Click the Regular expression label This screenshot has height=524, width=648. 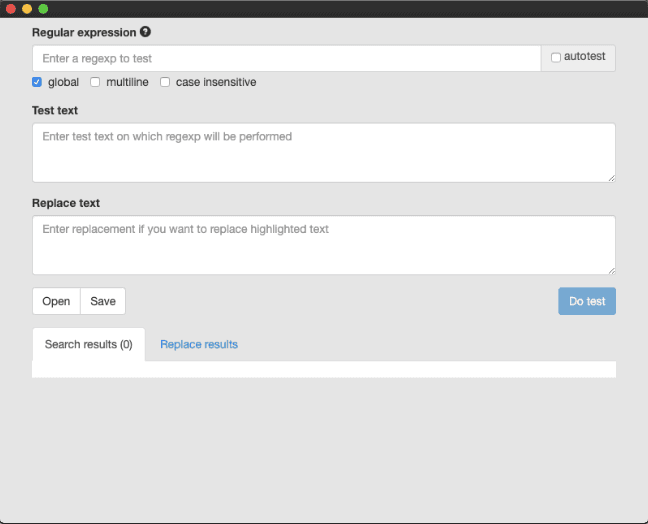pos(84,32)
